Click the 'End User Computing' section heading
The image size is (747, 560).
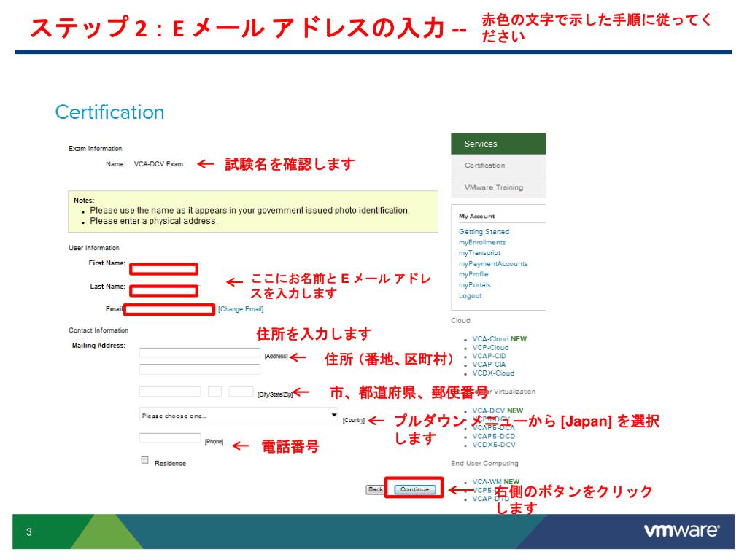click(484, 463)
